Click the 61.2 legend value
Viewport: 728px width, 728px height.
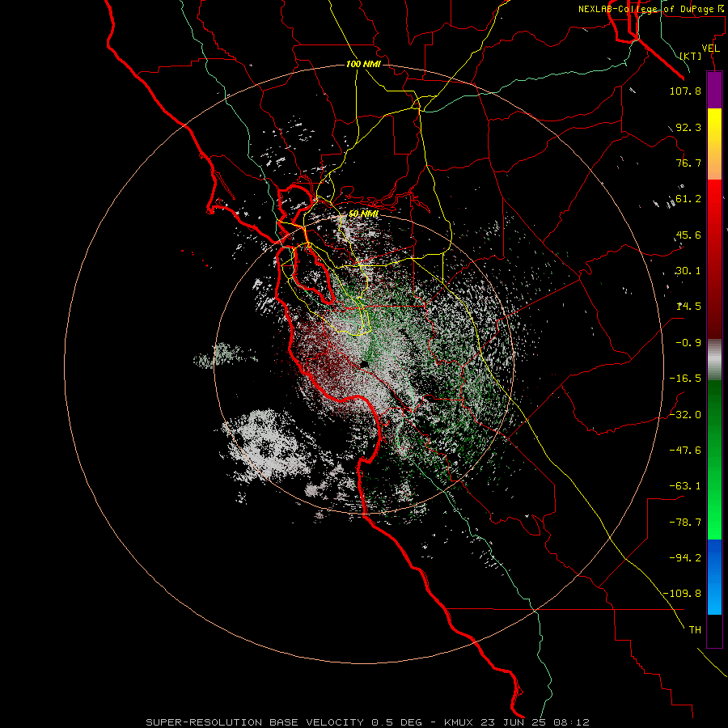pyautogui.click(x=688, y=199)
